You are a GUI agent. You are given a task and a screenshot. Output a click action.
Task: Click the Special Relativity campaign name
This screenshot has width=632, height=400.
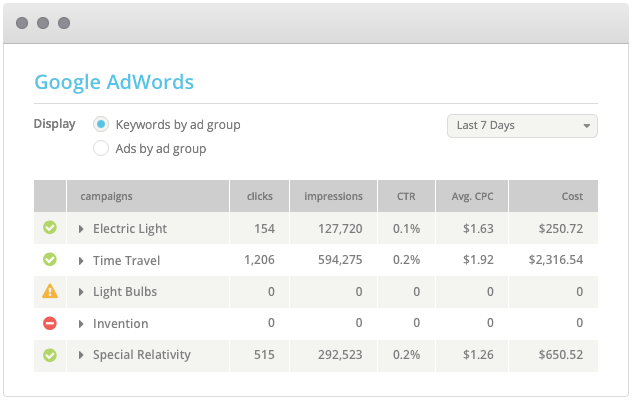[142, 355]
